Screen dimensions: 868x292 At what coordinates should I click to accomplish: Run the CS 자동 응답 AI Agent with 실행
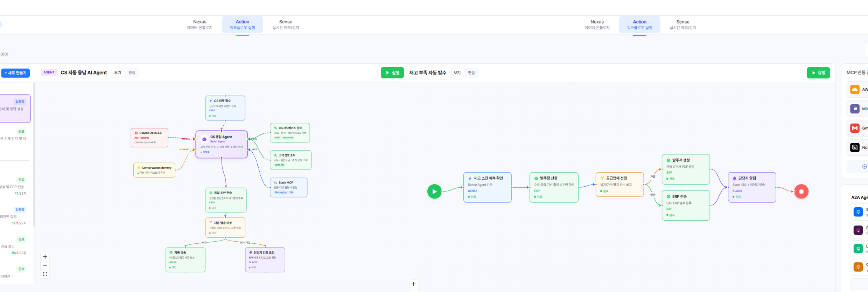(x=392, y=72)
